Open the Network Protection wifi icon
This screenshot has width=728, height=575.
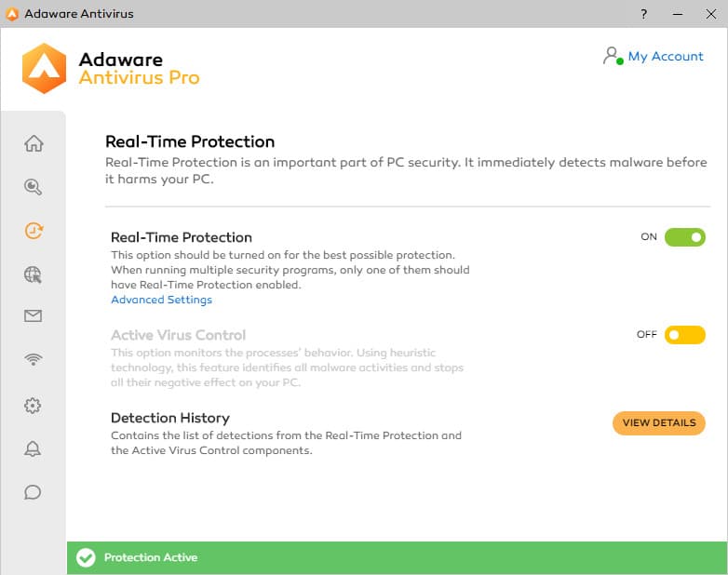tap(33, 359)
